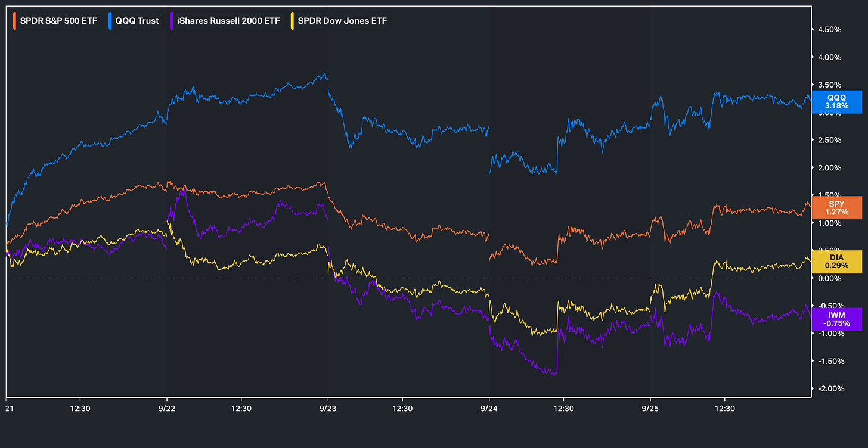This screenshot has width=868, height=448.
Task: Toggle iShares Russell 2000 ETF legend
Action: click(226, 21)
